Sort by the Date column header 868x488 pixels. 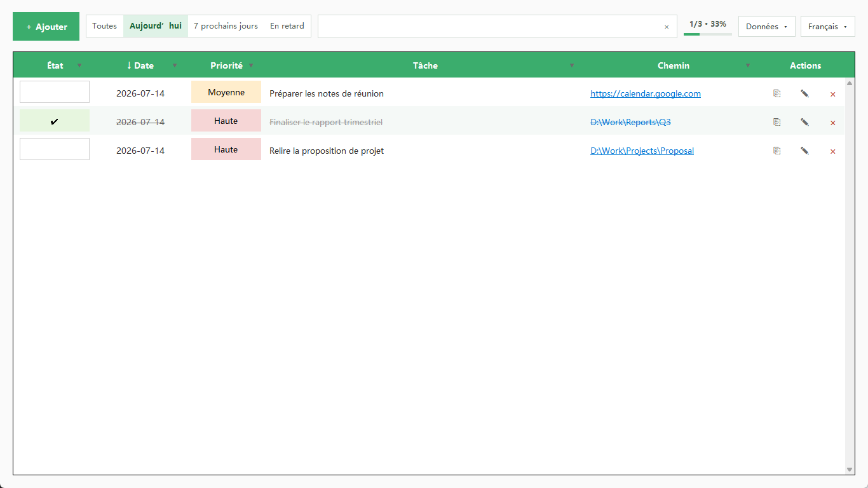coord(140,65)
